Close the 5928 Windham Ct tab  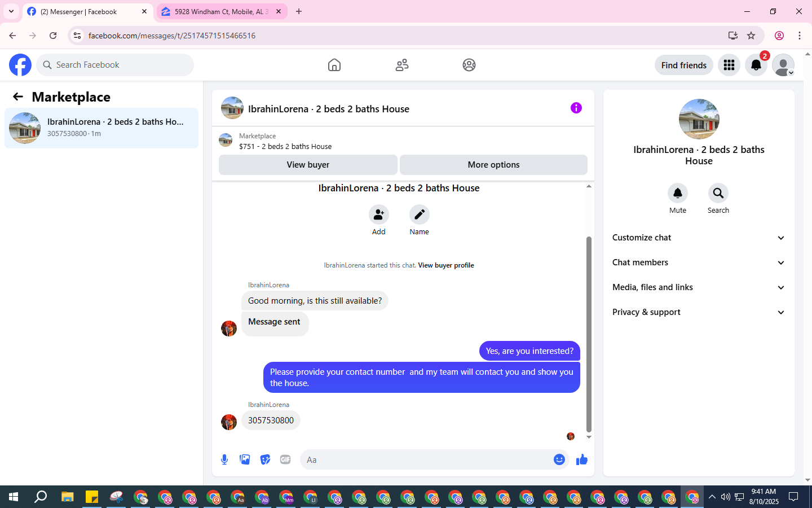(x=279, y=11)
